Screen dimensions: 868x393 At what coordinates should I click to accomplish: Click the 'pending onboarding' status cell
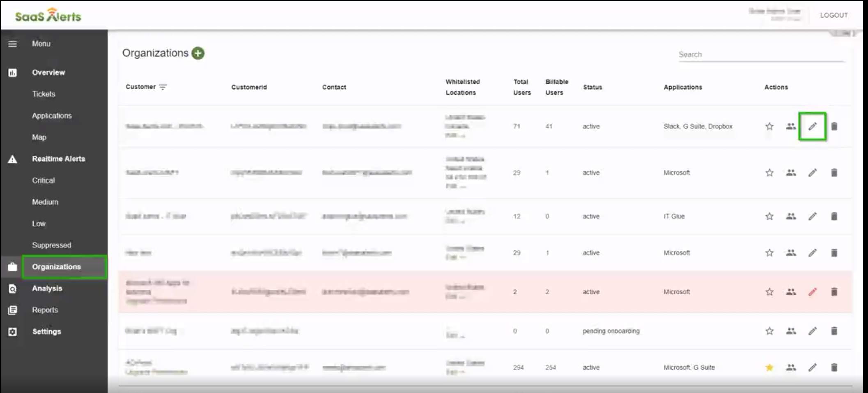611,331
